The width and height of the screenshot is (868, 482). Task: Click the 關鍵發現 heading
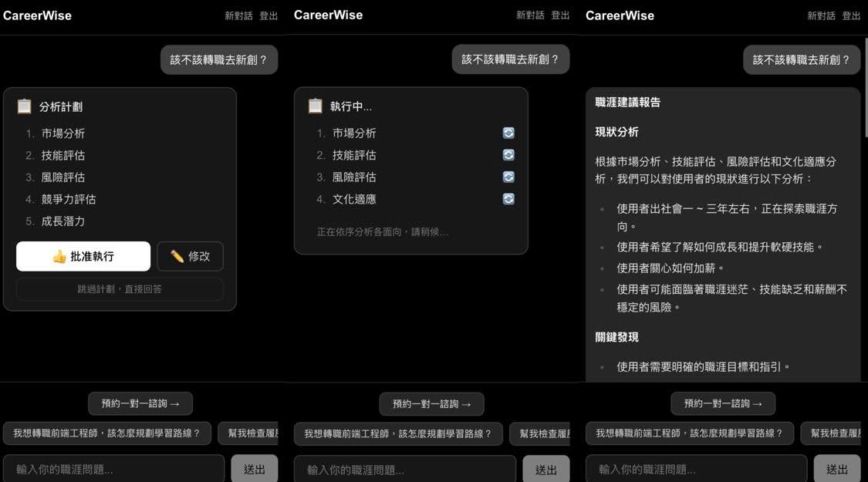tap(616, 337)
